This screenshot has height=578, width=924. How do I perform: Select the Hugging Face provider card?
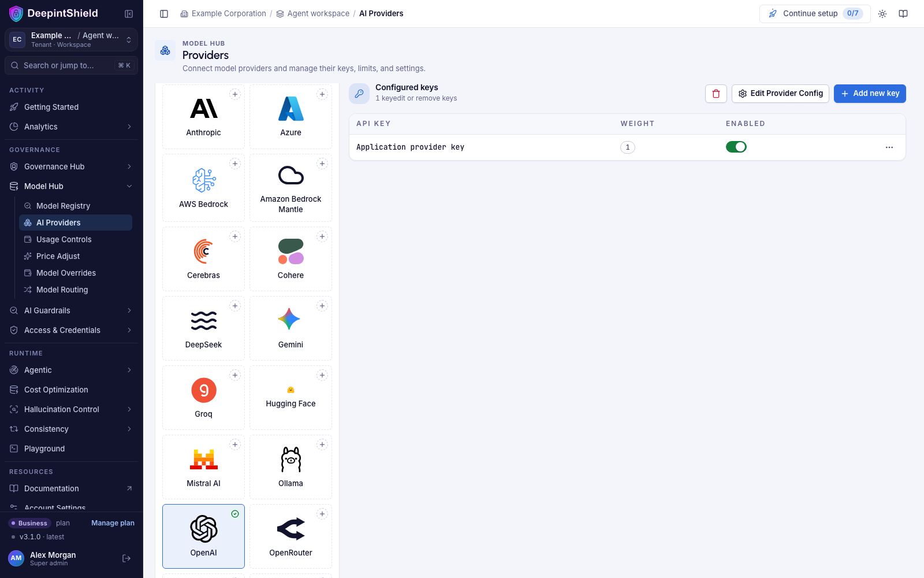(291, 398)
